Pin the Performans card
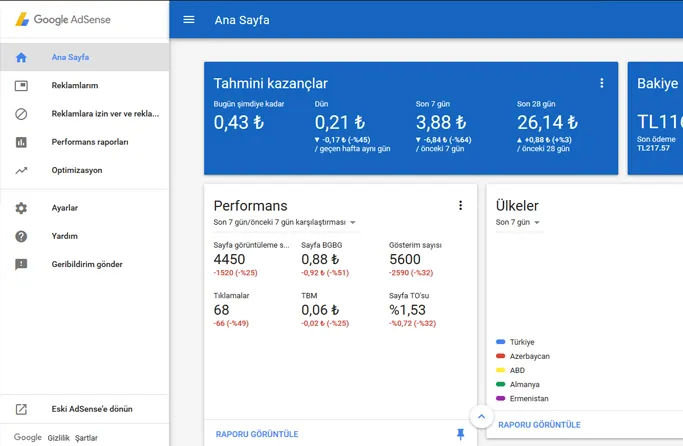This screenshot has width=683, height=446. pos(460,434)
